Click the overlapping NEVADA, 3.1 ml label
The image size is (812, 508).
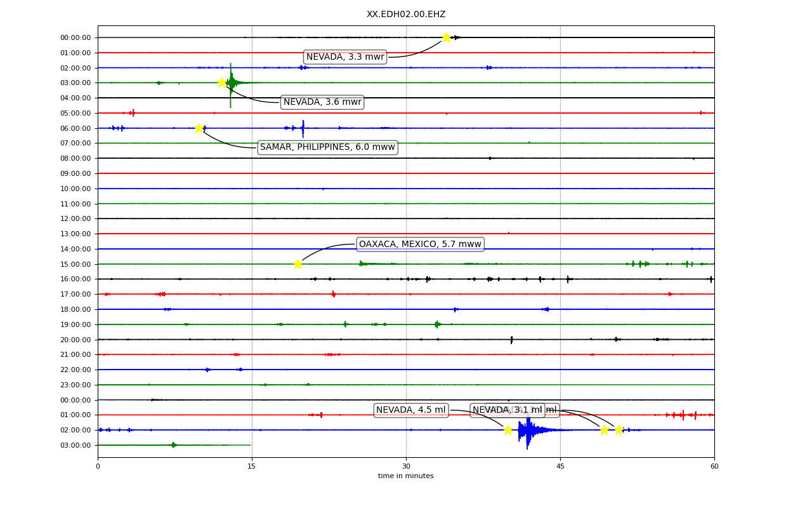[x=507, y=410]
